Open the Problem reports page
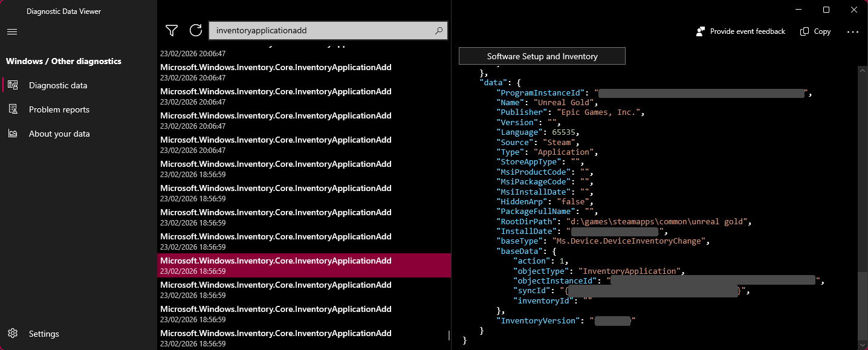 tap(59, 109)
